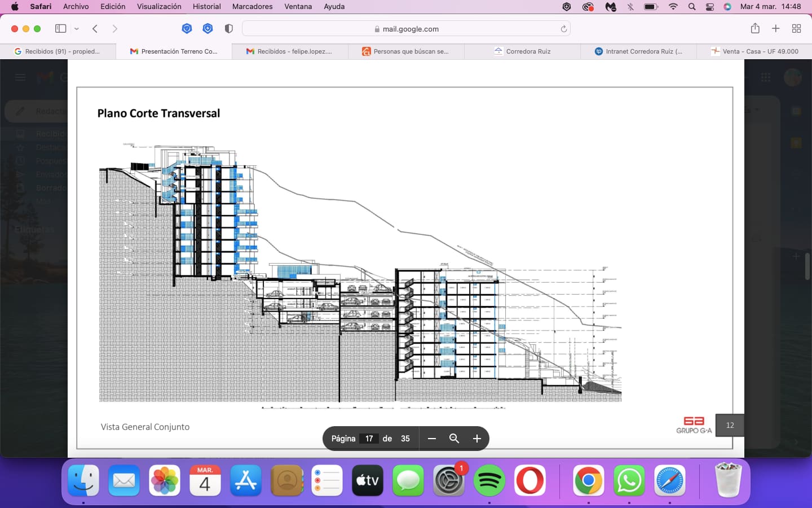Switch to Intranet Corredora Ruiz tab
This screenshot has width=812, height=508.
[638, 51]
